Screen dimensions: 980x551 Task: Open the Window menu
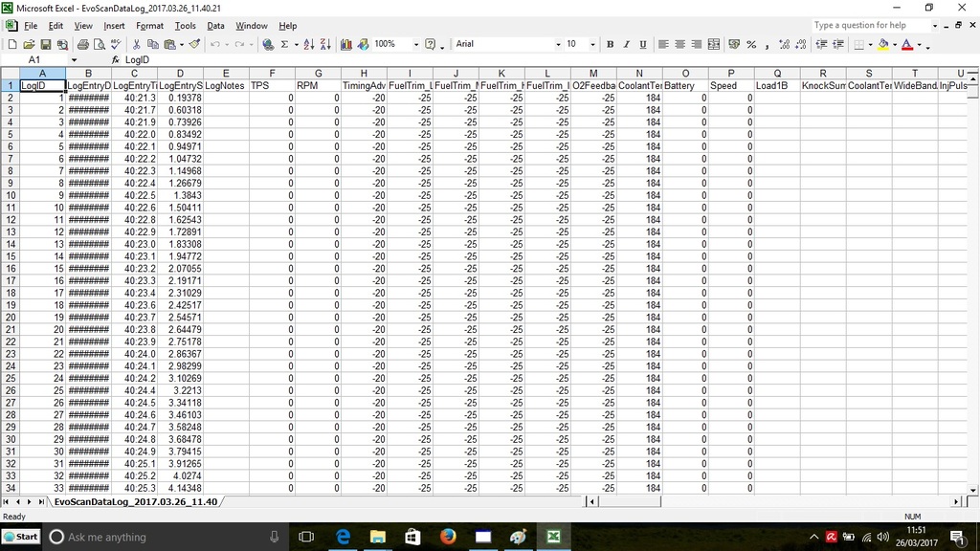(252, 26)
